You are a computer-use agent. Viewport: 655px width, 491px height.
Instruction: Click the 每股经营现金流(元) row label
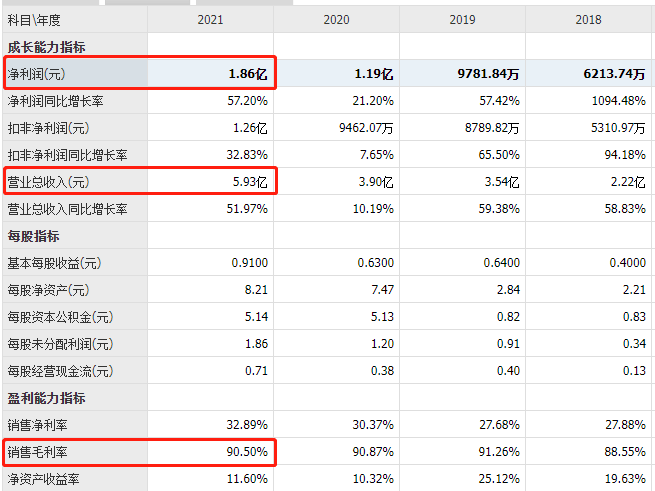[x=60, y=371]
